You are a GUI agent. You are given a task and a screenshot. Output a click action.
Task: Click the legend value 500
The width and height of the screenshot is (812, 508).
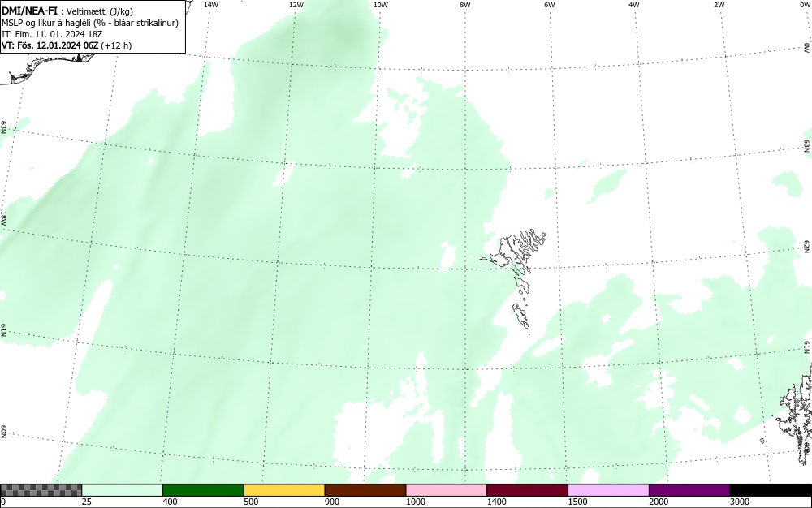(251, 502)
